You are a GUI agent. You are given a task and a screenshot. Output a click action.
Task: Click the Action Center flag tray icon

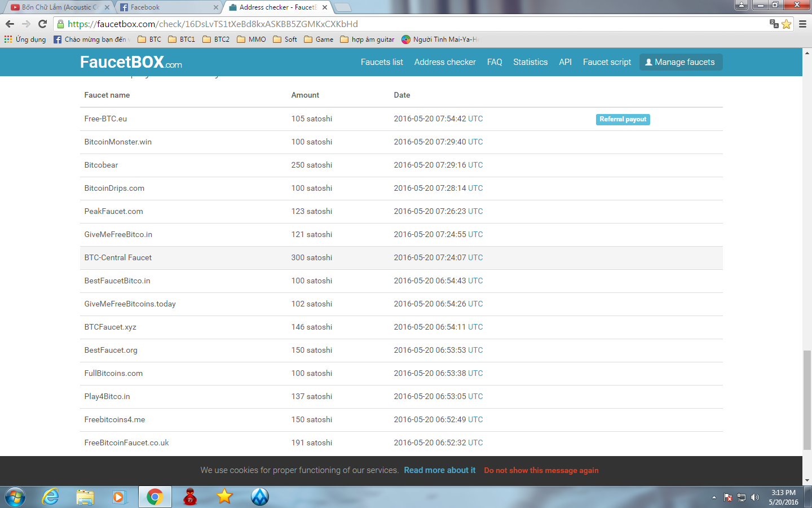coord(728,497)
